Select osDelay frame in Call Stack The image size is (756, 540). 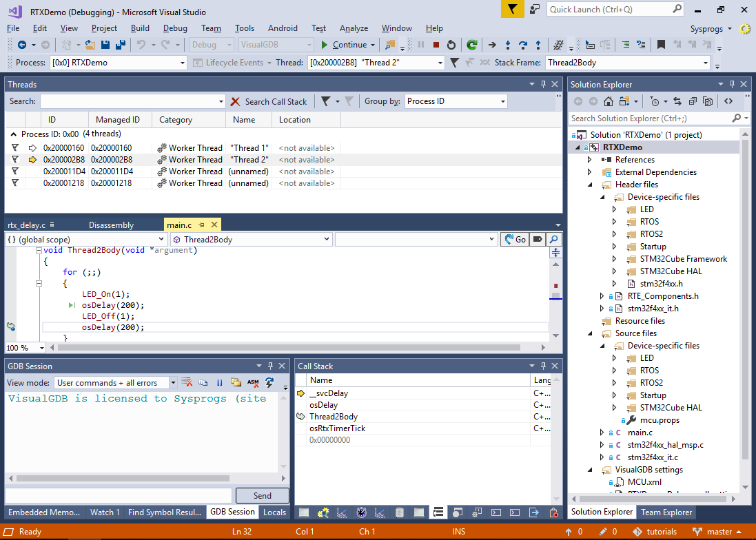[323, 404]
